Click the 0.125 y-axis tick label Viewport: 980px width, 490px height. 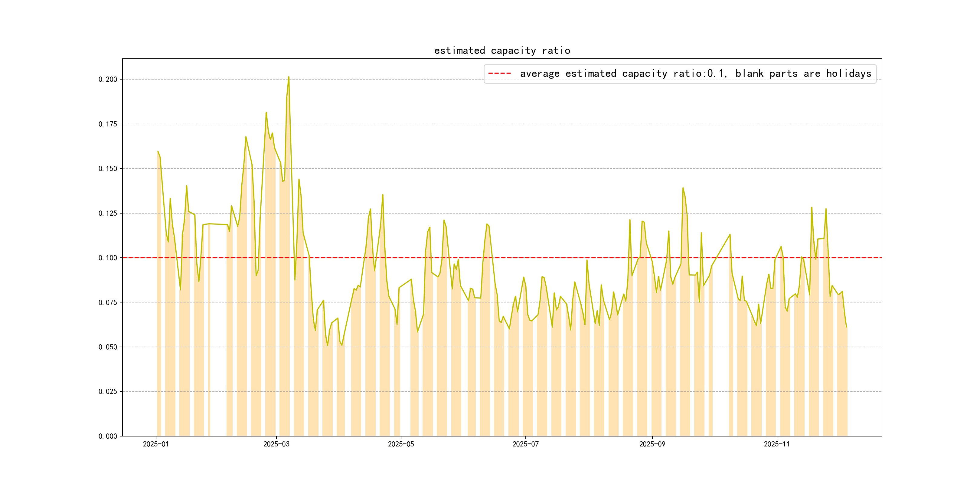(108, 213)
